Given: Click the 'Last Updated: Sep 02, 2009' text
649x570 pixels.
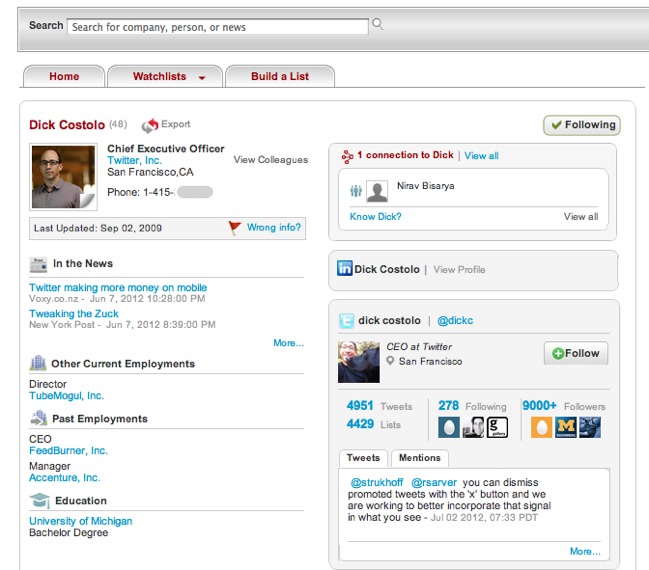Looking at the screenshot, I should point(98,228).
